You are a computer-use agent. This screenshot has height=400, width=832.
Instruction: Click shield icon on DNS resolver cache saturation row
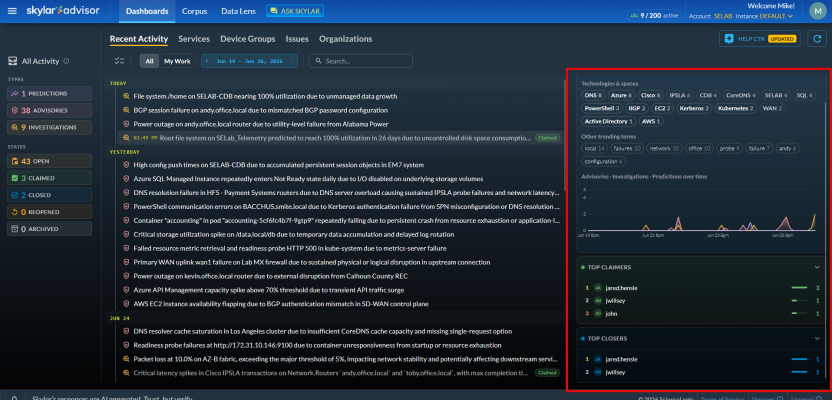pyautogui.click(x=126, y=331)
